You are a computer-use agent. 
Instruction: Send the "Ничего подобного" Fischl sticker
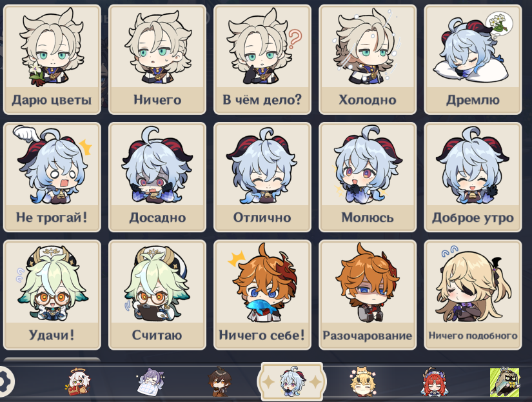click(473, 295)
